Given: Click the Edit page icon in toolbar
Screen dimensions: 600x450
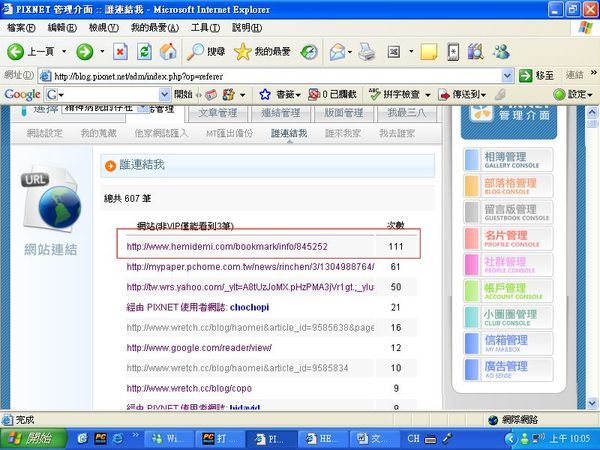Looking at the screenshot, I should 394,52.
